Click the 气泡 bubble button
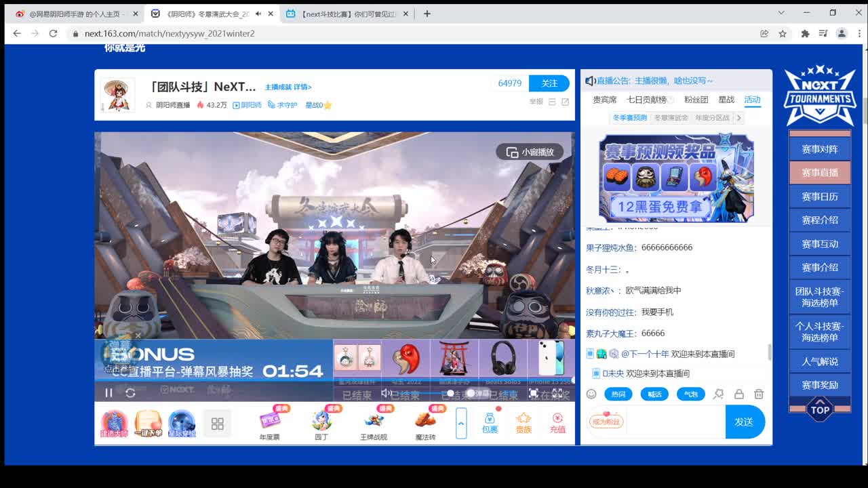This screenshot has height=488, width=868. pyautogui.click(x=690, y=394)
